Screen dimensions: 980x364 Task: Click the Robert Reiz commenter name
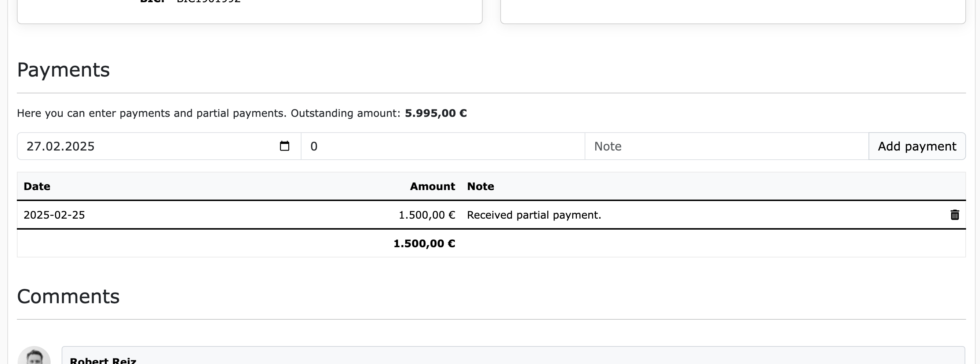(x=103, y=360)
